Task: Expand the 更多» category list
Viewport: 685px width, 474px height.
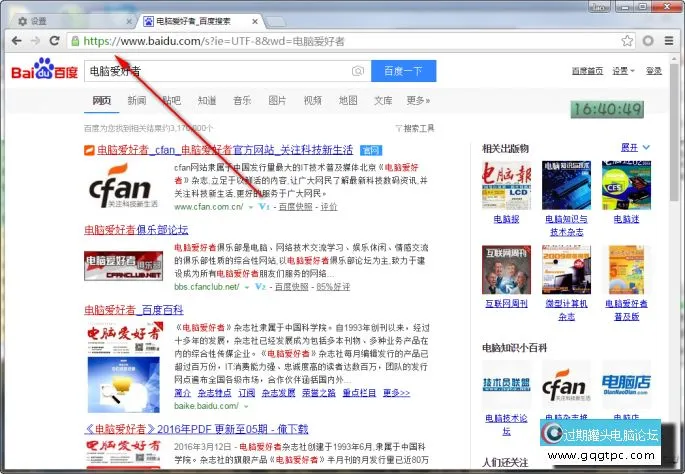Action: (x=418, y=100)
